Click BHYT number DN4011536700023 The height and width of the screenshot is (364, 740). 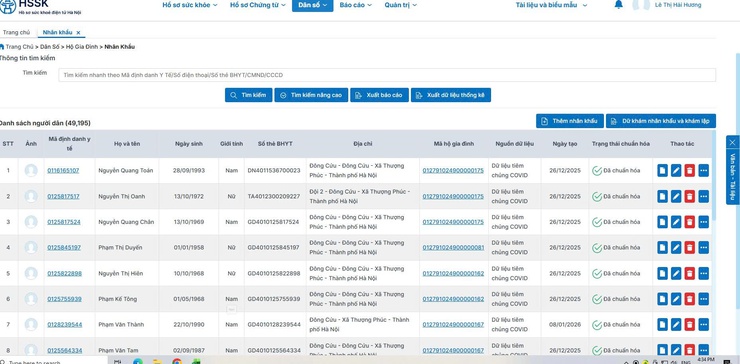tap(274, 170)
